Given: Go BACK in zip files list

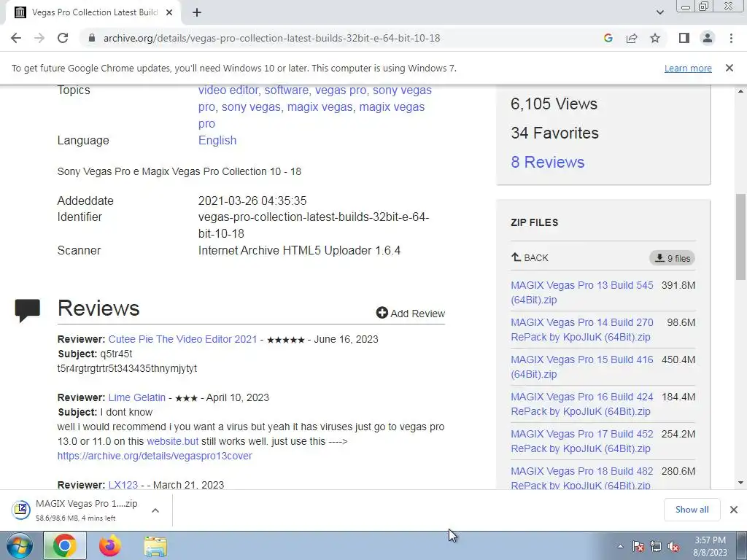Looking at the screenshot, I should coord(530,257).
